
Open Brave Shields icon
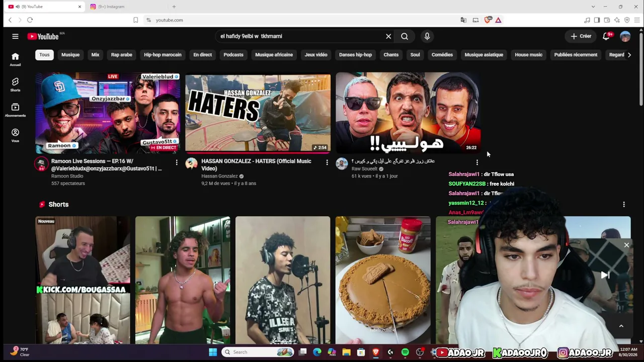[x=487, y=20]
